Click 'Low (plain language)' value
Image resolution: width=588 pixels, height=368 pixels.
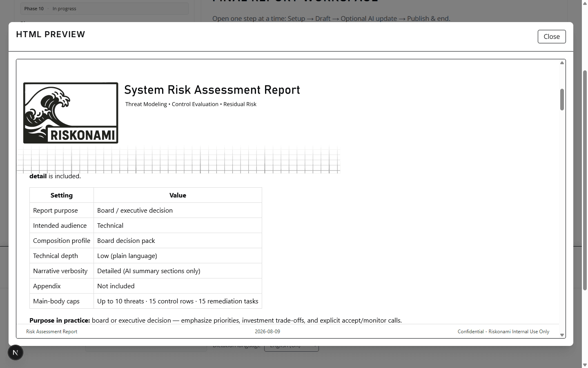coord(178,256)
